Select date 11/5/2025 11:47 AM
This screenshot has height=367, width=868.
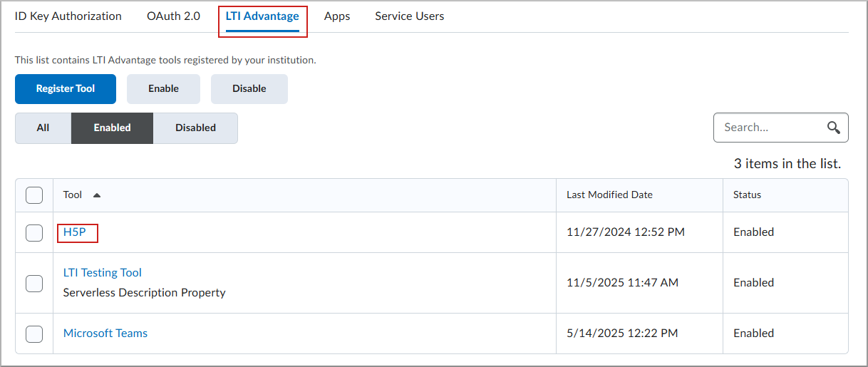(x=622, y=283)
